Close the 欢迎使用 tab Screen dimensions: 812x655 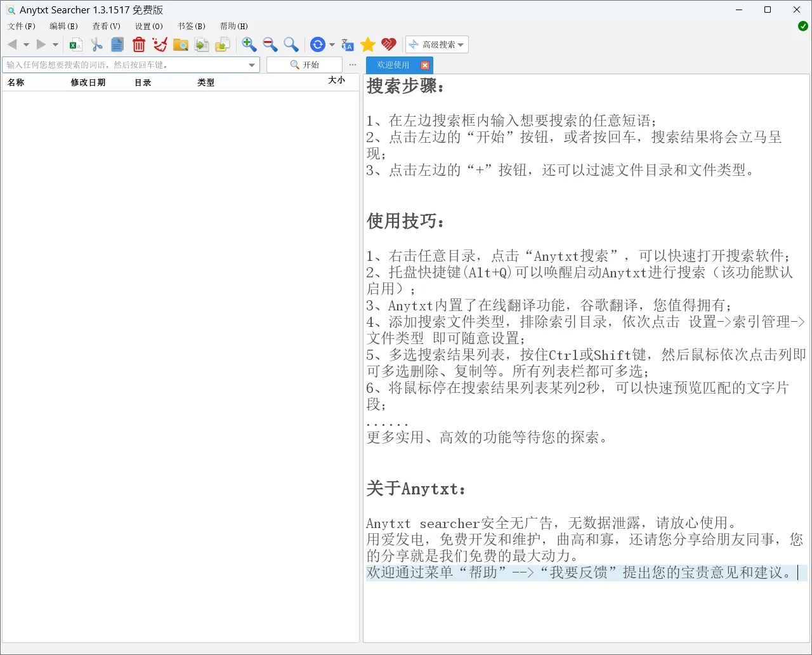(x=425, y=65)
